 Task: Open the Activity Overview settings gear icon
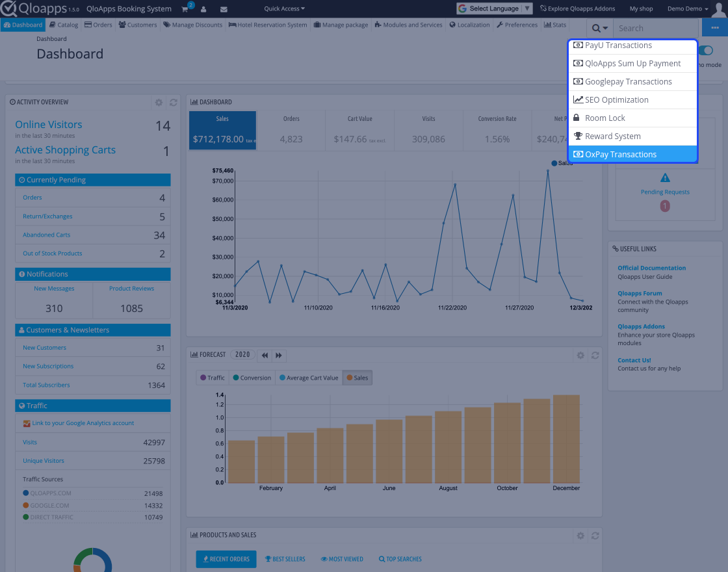159,102
